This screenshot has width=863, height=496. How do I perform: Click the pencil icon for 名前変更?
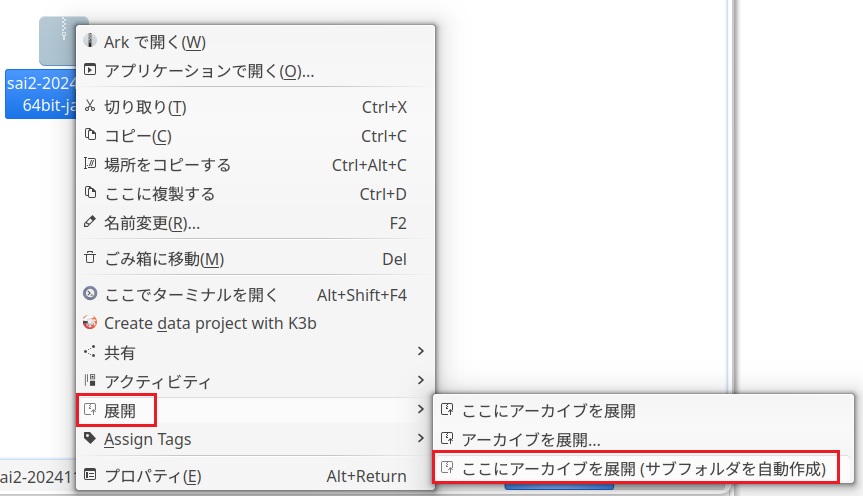(x=91, y=223)
